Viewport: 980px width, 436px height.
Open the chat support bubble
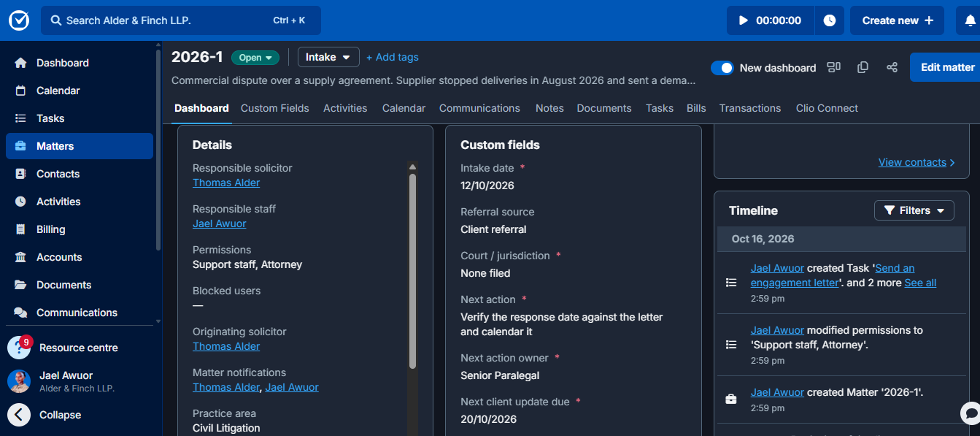970,413
